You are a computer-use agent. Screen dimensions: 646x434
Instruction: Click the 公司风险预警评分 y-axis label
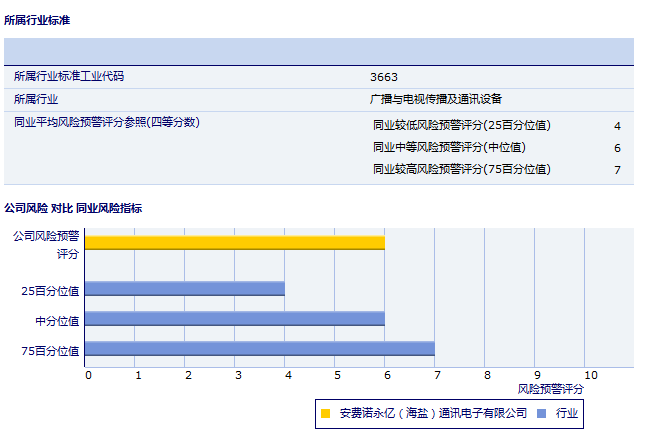coord(46,245)
